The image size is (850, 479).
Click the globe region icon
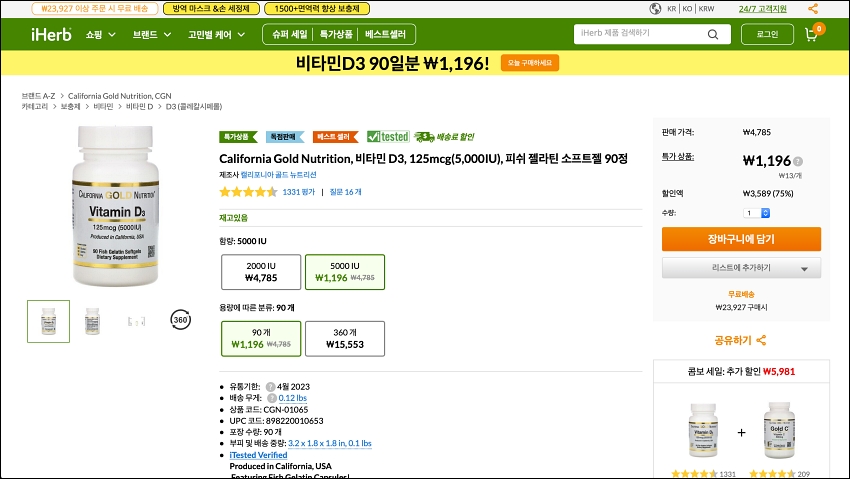click(x=655, y=9)
